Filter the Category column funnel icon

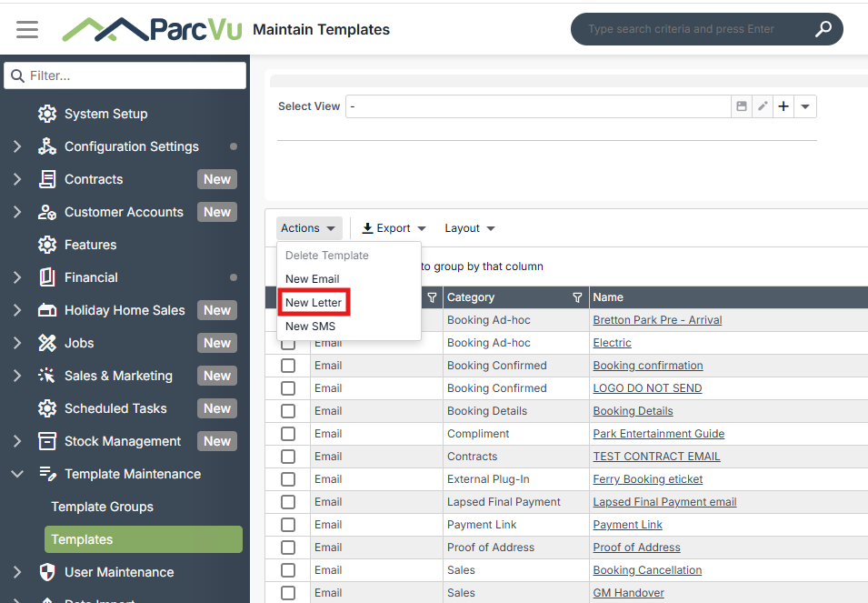point(577,298)
